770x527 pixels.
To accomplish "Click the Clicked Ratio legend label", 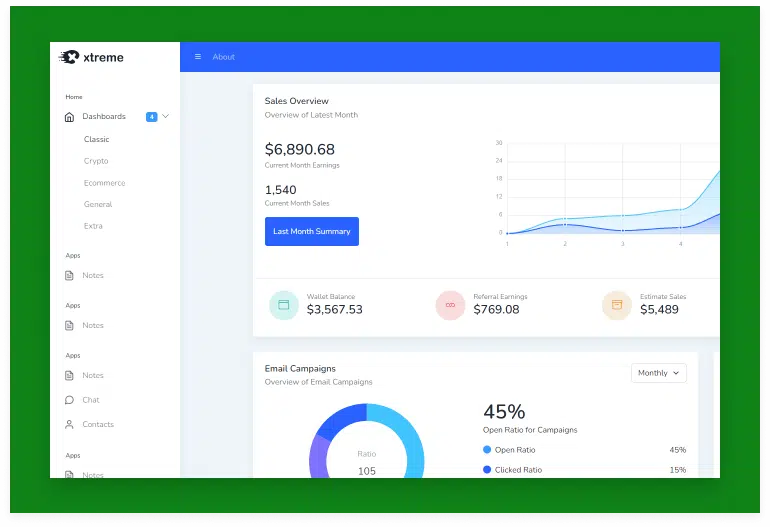I will pos(518,470).
